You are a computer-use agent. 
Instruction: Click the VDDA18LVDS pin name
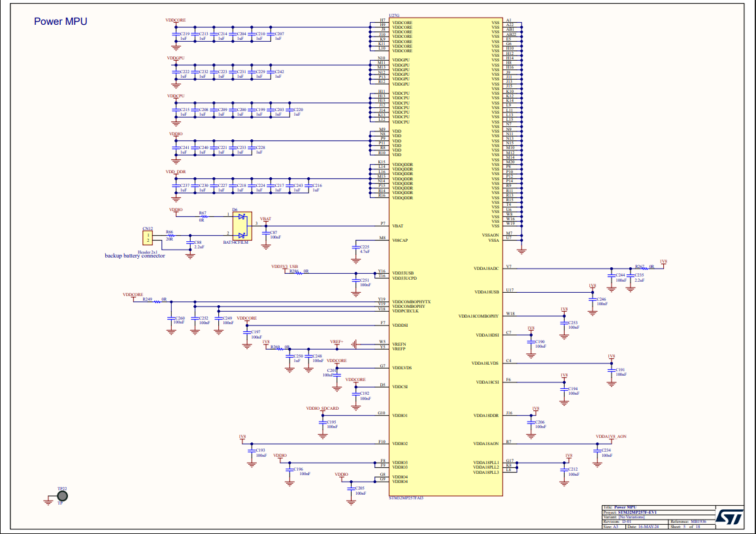click(x=485, y=363)
